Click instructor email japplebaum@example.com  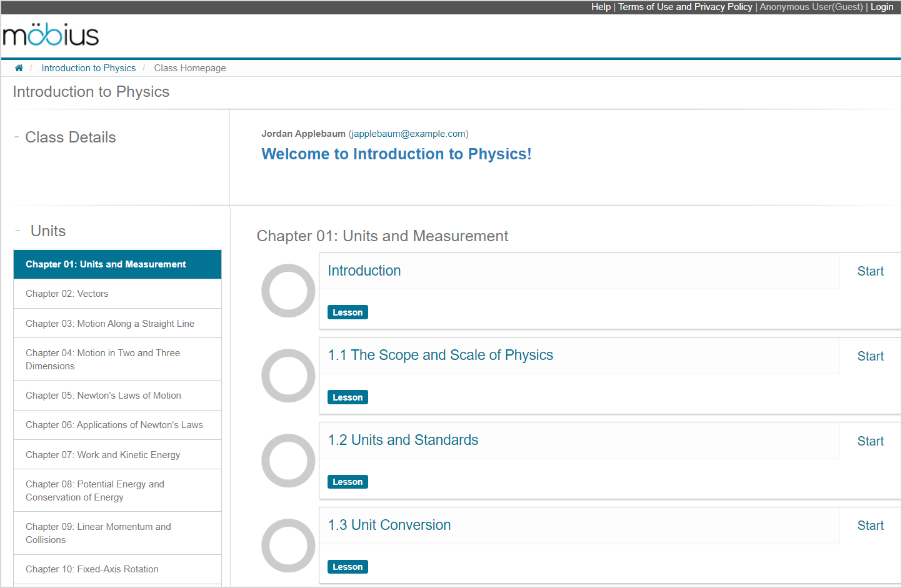(x=408, y=134)
